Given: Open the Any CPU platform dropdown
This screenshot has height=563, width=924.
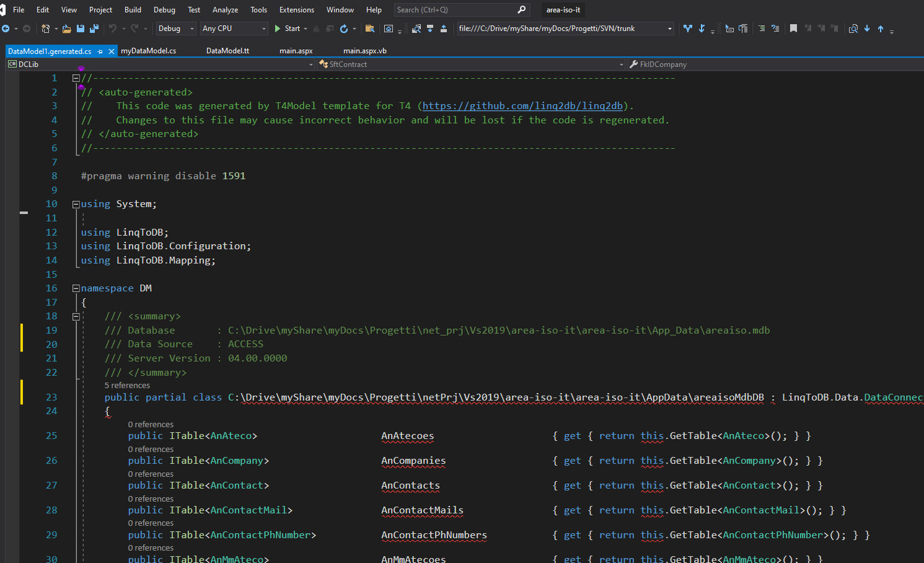Looking at the screenshot, I should pos(232,28).
